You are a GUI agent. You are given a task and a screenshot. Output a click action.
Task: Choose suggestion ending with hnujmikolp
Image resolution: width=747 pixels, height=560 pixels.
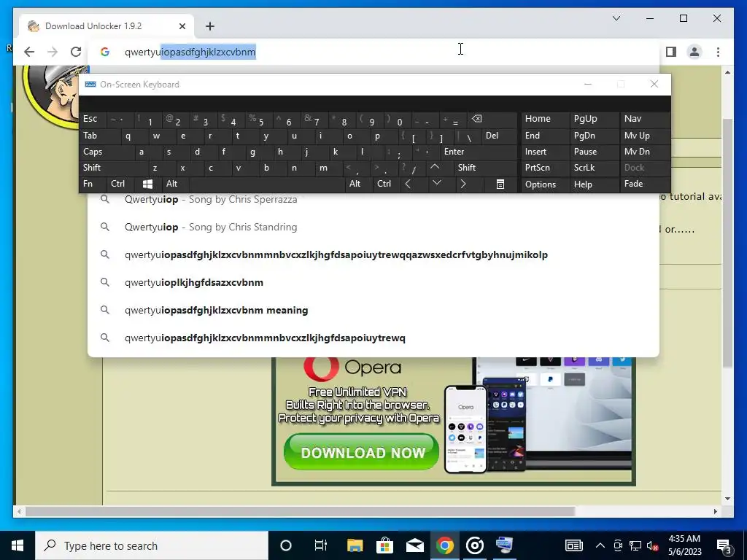point(373,254)
